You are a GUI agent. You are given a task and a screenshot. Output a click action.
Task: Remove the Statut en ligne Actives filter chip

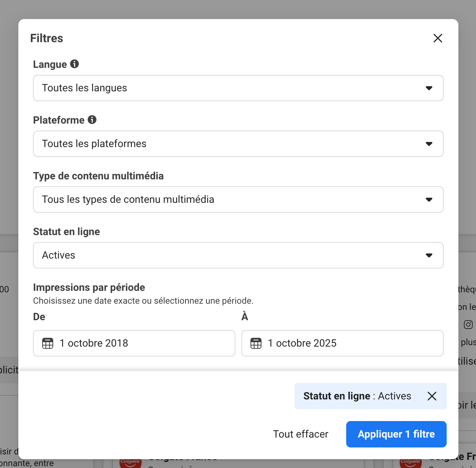[432, 396]
